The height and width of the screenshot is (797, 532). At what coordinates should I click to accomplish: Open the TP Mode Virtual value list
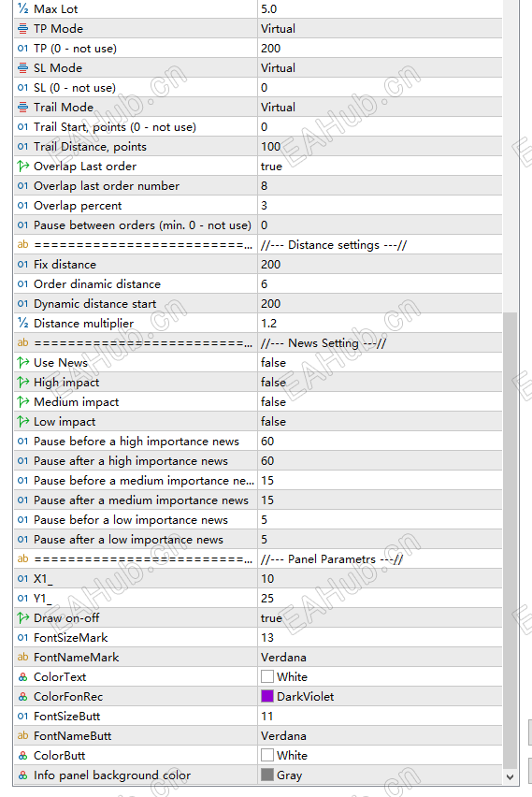point(380,29)
